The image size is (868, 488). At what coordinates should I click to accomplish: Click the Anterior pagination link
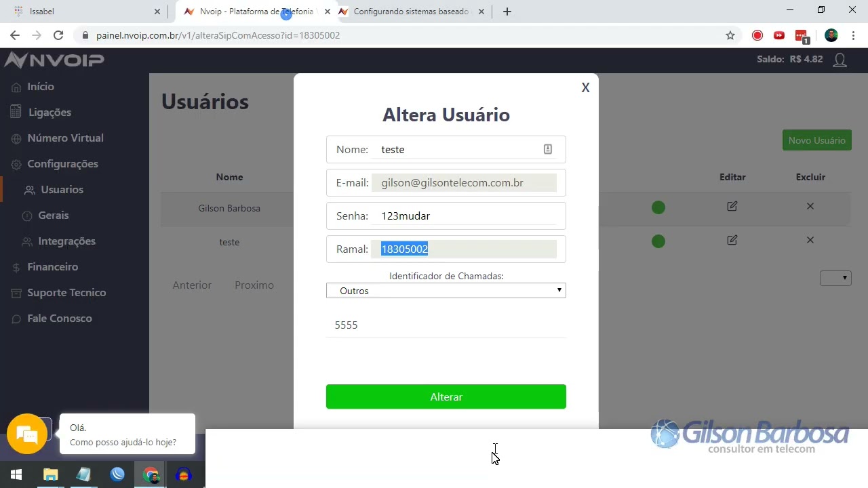click(192, 285)
